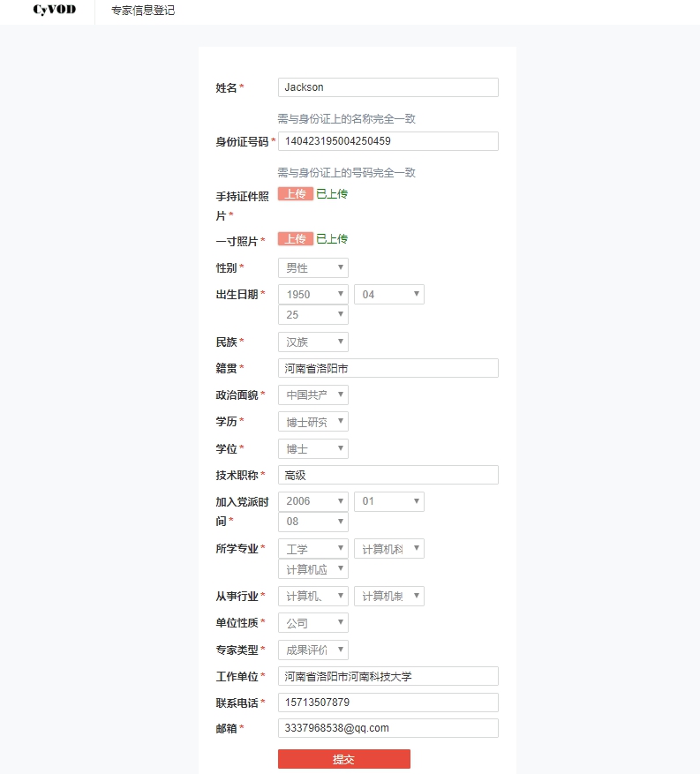Click hint text 需与身份证上的号码完全一致
The height and width of the screenshot is (774, 700).
tap(347, 173)
